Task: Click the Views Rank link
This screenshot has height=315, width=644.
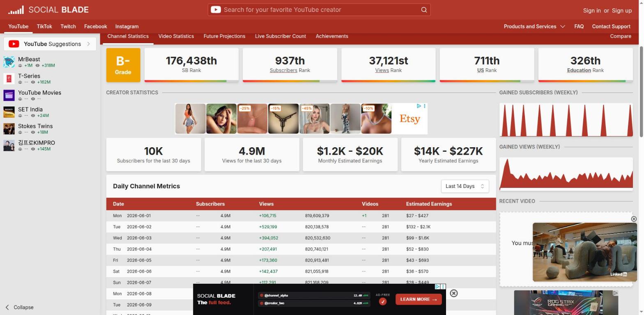Action: pos(382,70)
